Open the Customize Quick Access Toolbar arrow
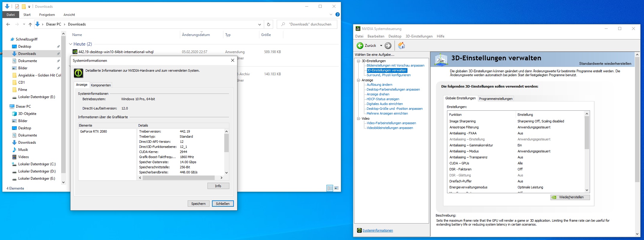 coord(29,7)
